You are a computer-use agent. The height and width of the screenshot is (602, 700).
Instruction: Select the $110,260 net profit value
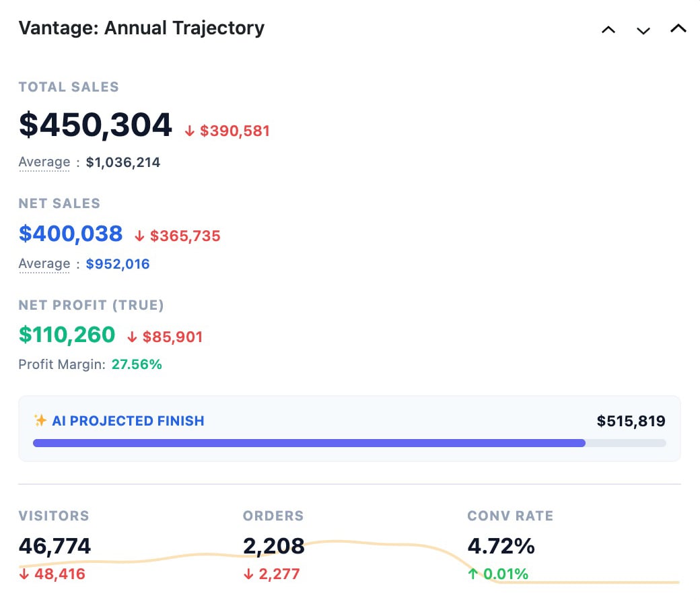(x=67, y=335)
